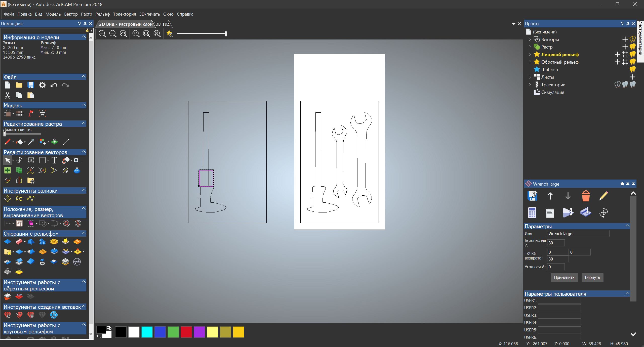This screenshot has width=644, height=347.
Task: Toggle visibility bulb for Векторы
Action: pyautogui.click(x=633, y=39)
